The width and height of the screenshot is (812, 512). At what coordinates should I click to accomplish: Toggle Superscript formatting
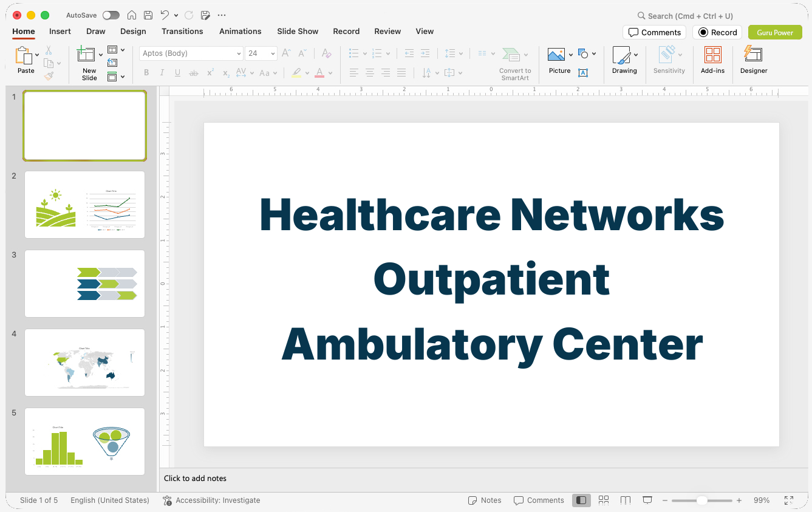point(210,73)
